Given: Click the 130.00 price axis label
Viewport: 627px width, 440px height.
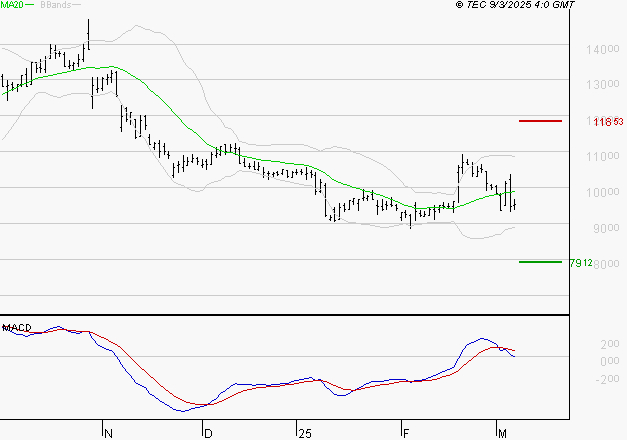Looking at the screenshot, I should [x=603, y=84].
